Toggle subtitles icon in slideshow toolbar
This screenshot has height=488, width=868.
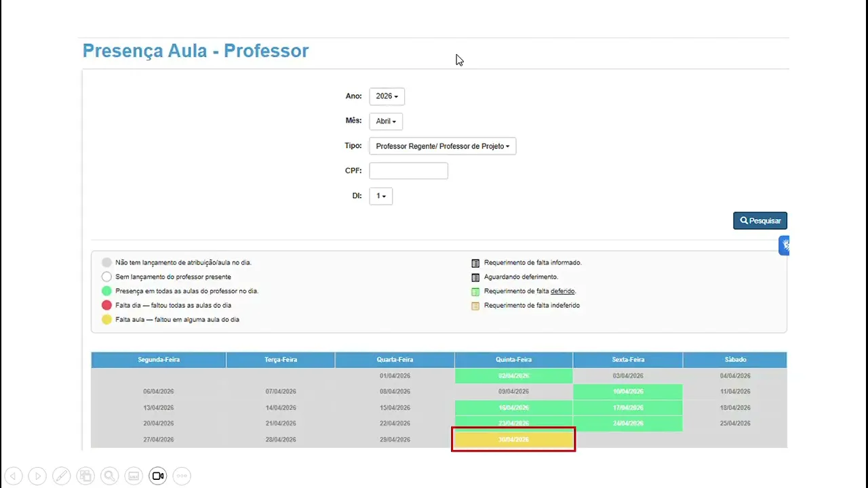134,476
